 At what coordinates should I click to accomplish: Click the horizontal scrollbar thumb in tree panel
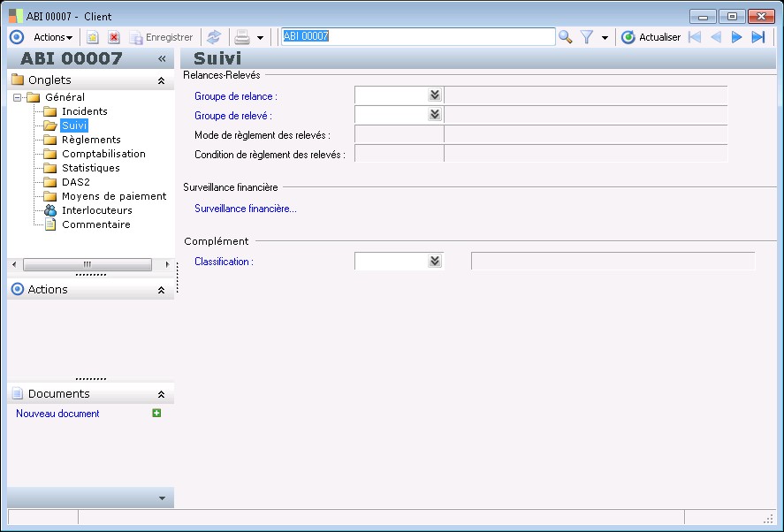coord(88,264)
